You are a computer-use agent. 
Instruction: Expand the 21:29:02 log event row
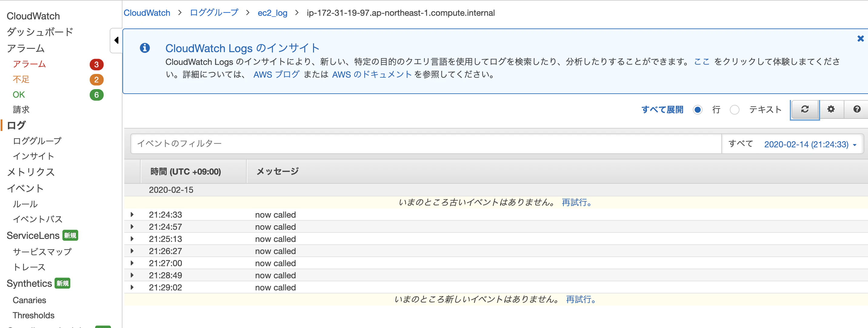coord(132,288)
